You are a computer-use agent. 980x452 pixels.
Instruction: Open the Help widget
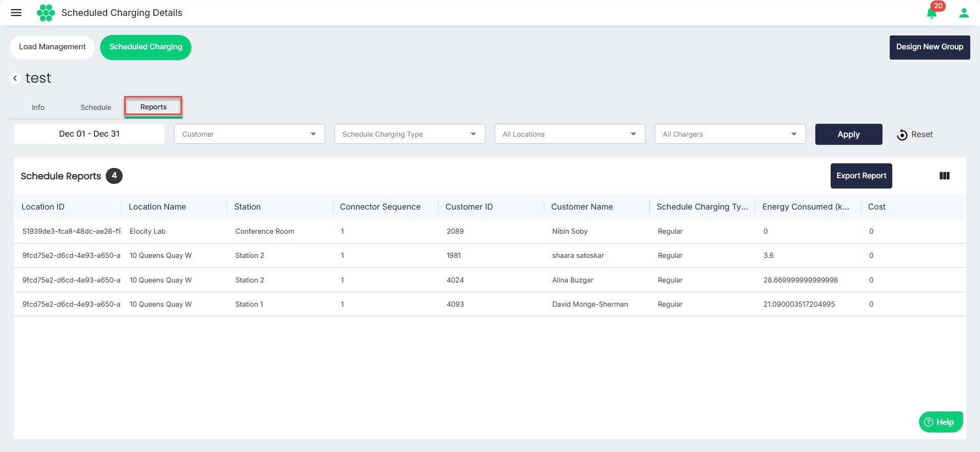click(940, 422)
